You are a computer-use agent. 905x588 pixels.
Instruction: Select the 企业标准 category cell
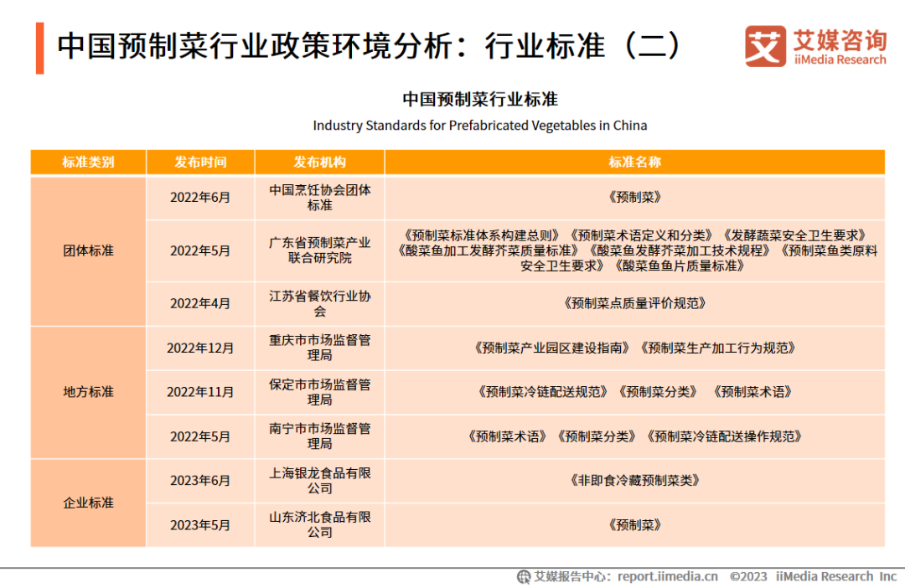click(88, 503)
